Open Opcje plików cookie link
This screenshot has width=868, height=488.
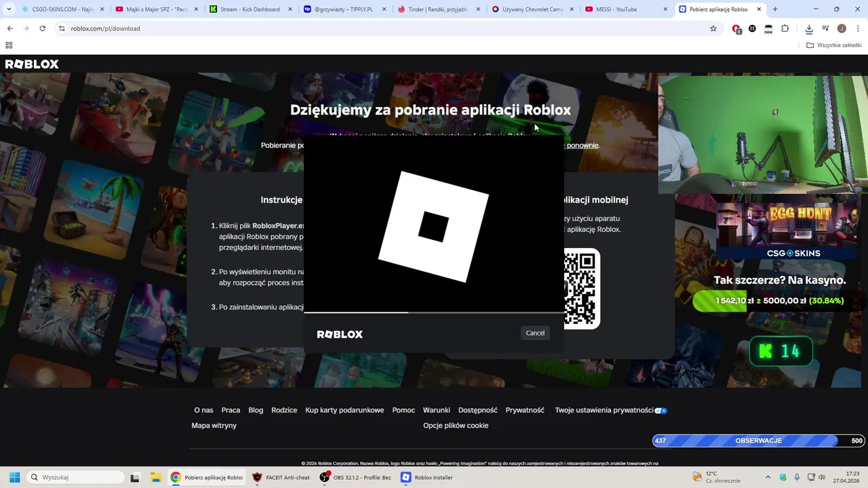[x=456, y=426]
